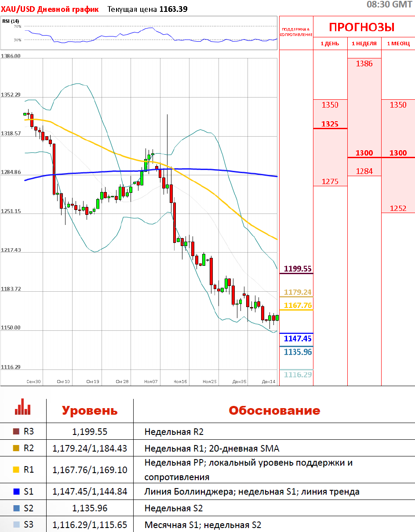
Task: Click the 1199.55 resistance level label
Action: (297, 268)
